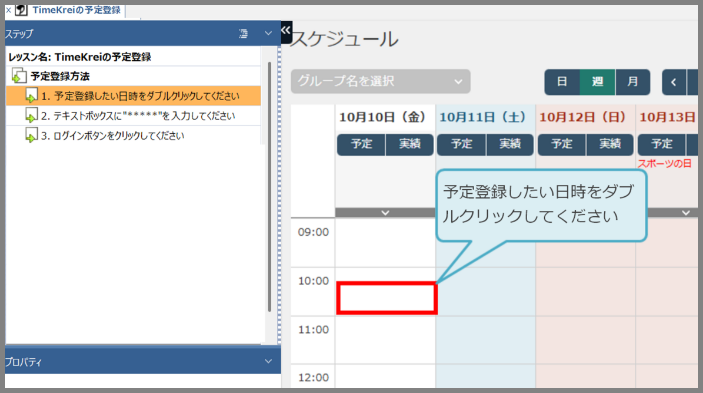This screenshot has width=703, height=393.
Task: Click the 11:00 slot on 10月12日
Action: (586, 340)
